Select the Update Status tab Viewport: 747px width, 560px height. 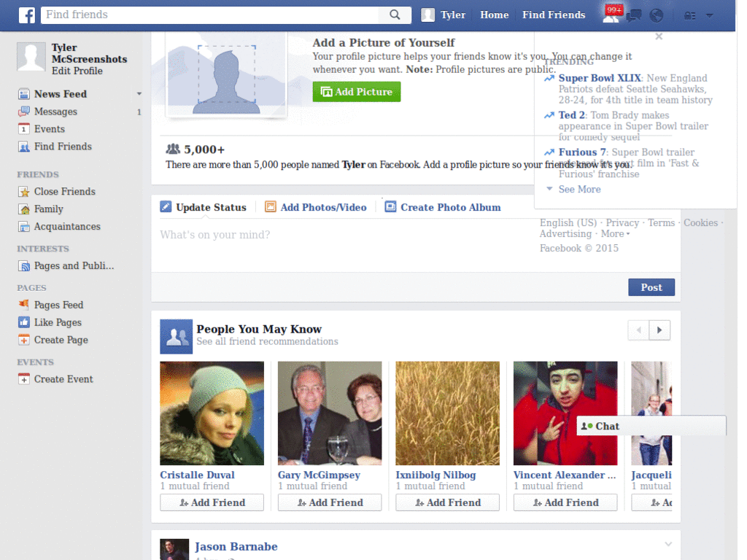coord(211,208)
